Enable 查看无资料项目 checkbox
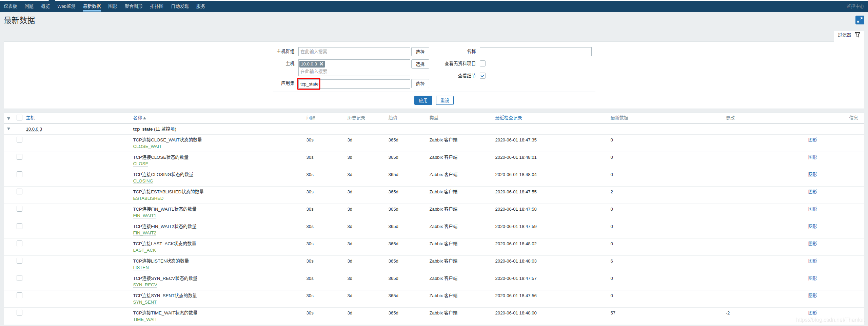 (483, 64)
